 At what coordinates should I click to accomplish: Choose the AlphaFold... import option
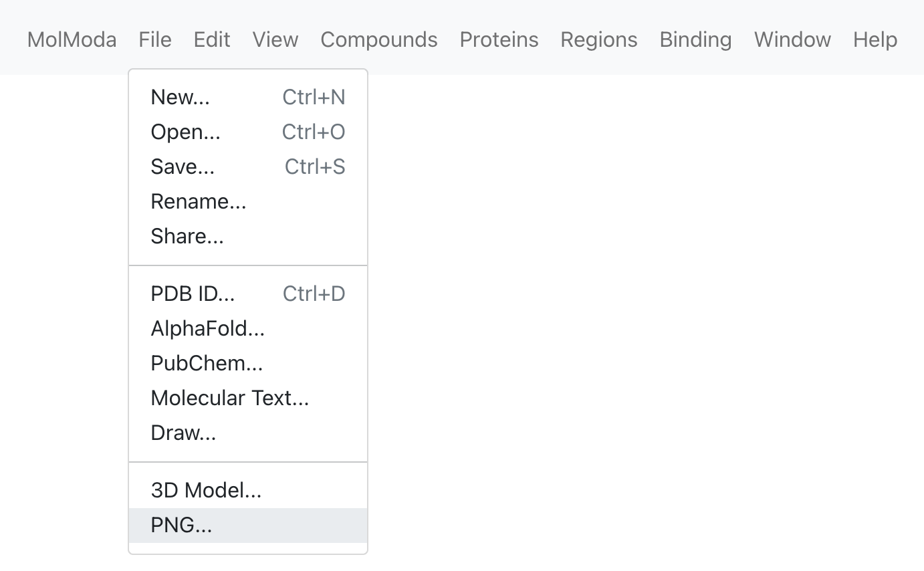pos(248,329)
